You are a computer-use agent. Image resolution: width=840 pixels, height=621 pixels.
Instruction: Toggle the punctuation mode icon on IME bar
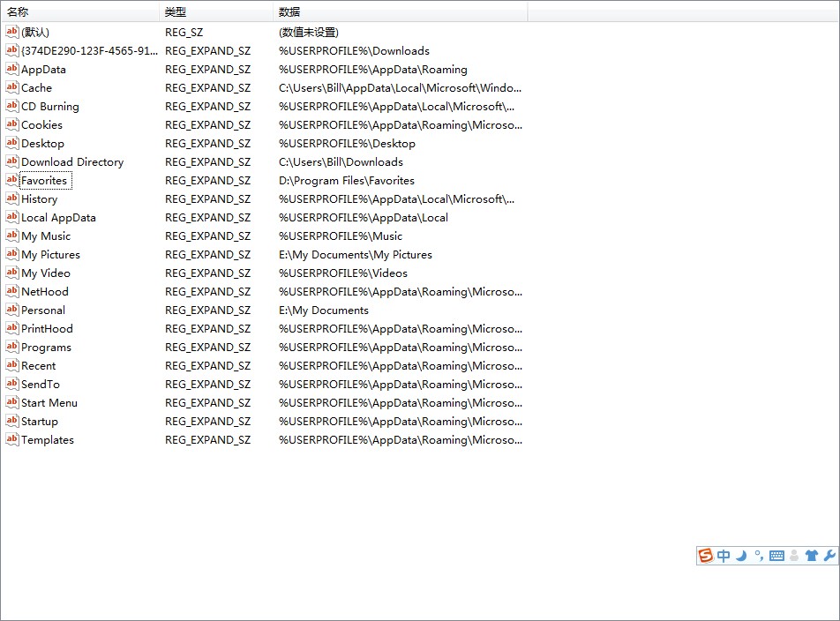759,556
